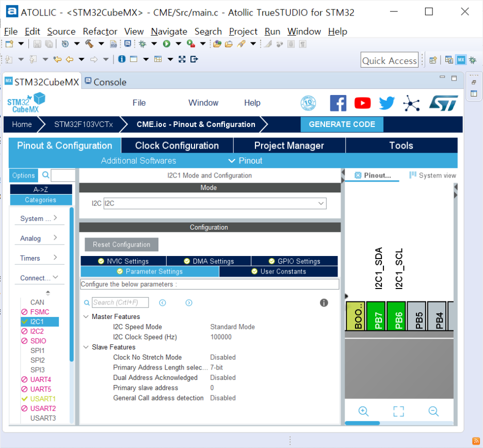
Task: Open the YouTube link icon
Action: 363,103
